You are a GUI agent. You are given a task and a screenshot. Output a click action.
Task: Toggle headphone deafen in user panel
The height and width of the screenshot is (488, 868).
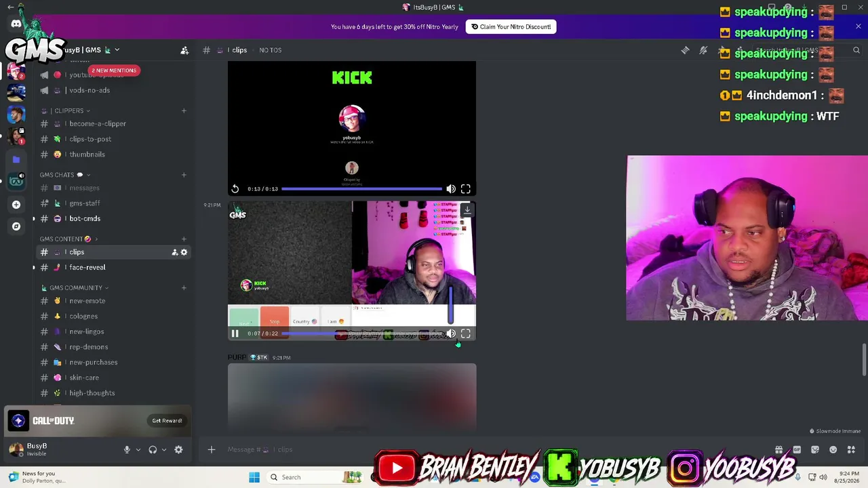153,449
